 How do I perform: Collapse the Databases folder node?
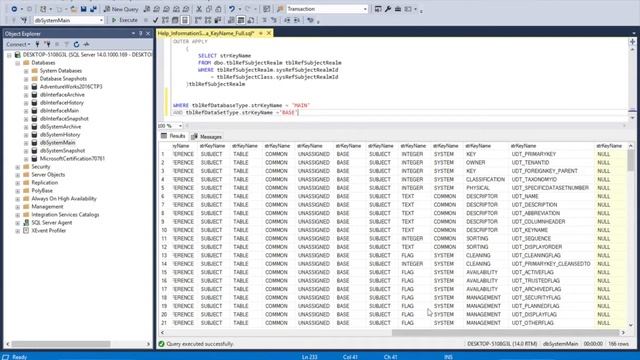click(x=18, y=63)
